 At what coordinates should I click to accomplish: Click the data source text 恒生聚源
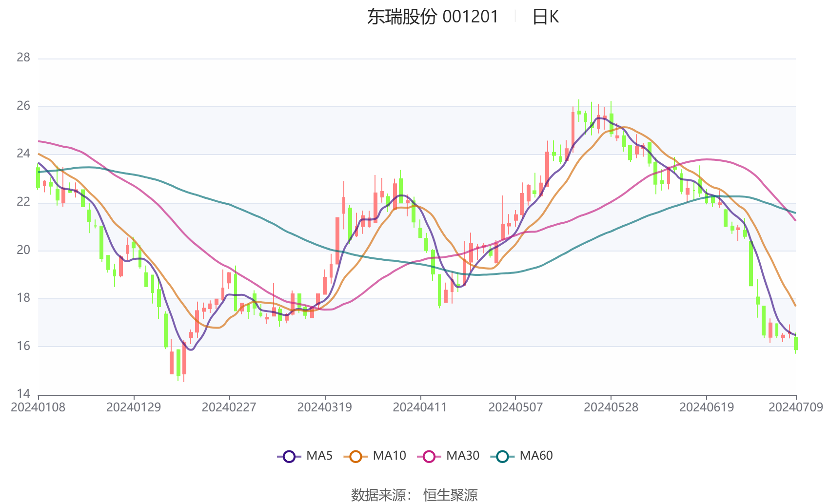[x=450, y=495]
